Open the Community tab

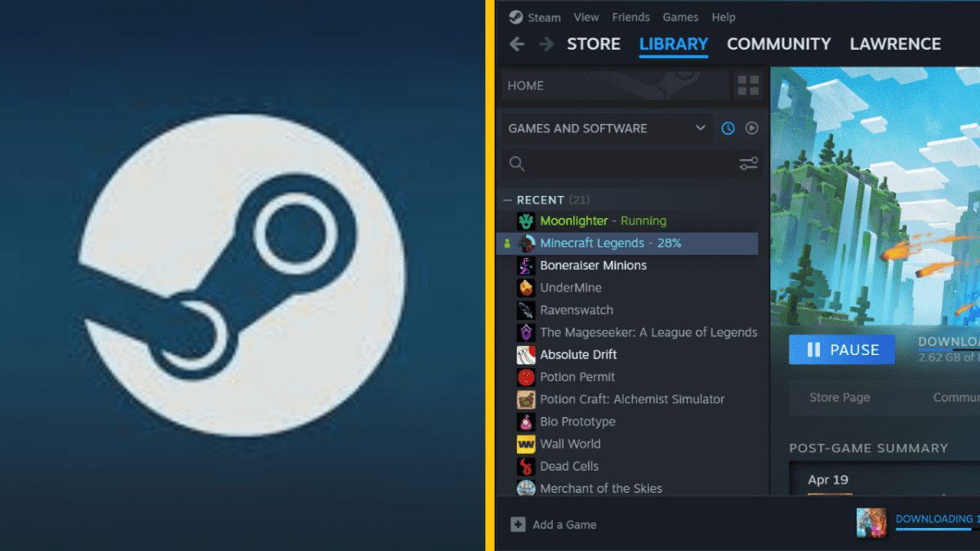(778, 44)
